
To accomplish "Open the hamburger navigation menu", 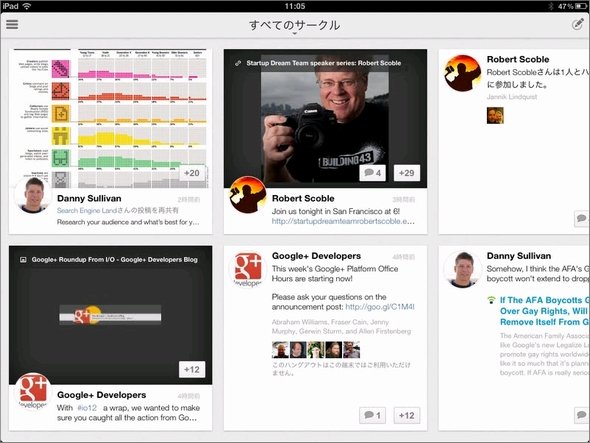I will (x=12, y=24).
